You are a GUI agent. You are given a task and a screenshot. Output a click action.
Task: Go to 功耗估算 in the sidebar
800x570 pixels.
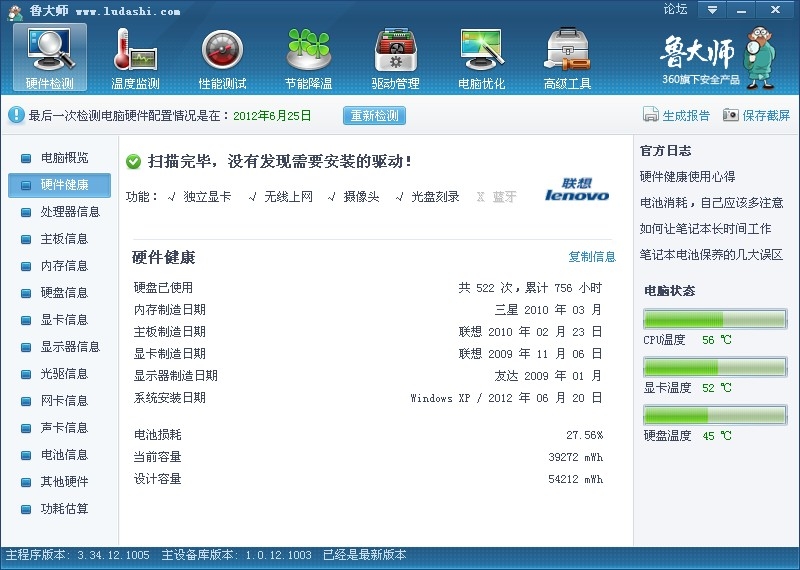click(x=64, y=509)
